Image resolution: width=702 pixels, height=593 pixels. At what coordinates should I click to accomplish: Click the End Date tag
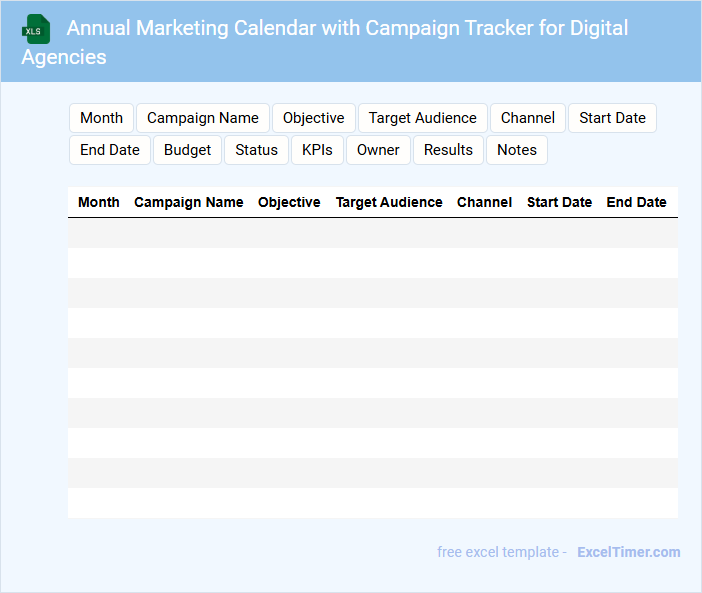(110, 150)
